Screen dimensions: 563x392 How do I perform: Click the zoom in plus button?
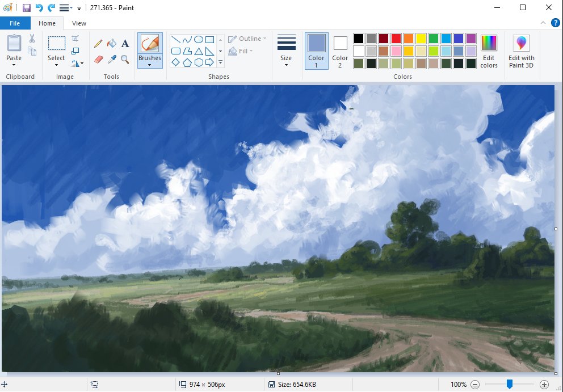pyautogui.click(x=544, y=385)
